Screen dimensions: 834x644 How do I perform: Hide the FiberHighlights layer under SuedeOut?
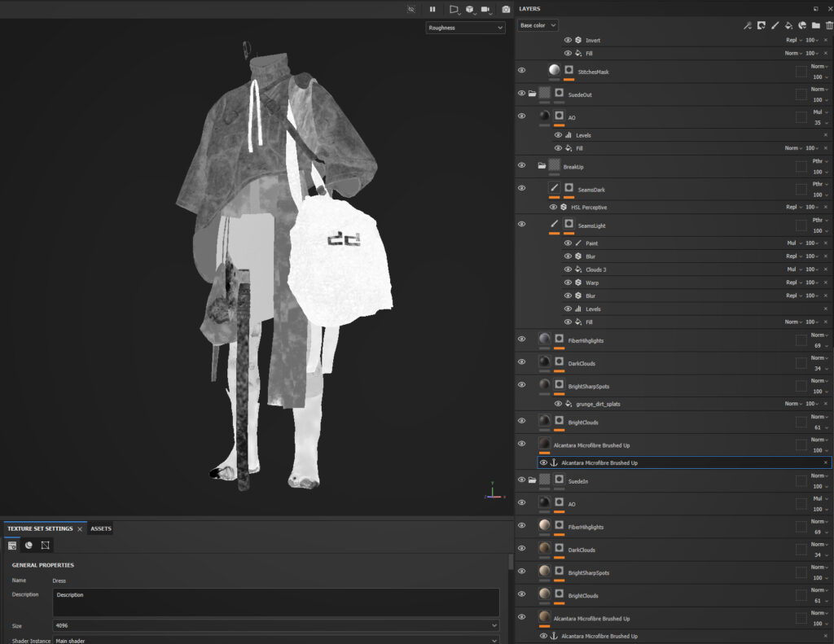pyautogui.click(x=521, y=340)
